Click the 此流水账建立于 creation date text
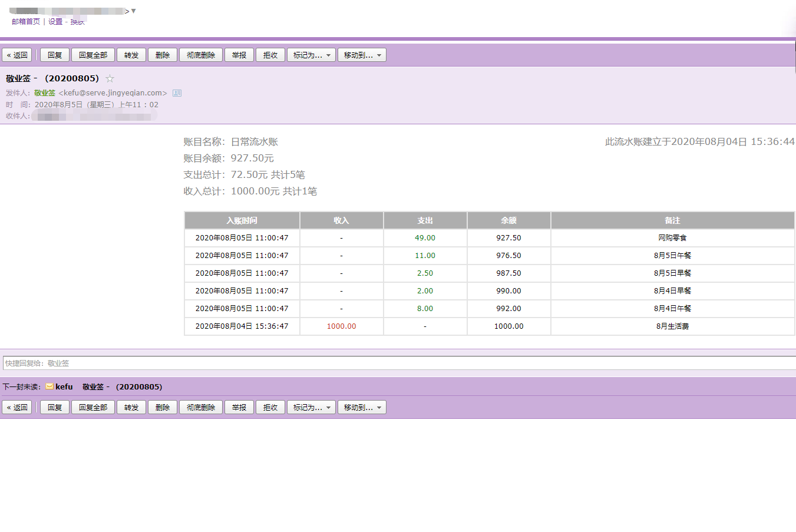Screen dimensions: 796x532 [700, 142]
